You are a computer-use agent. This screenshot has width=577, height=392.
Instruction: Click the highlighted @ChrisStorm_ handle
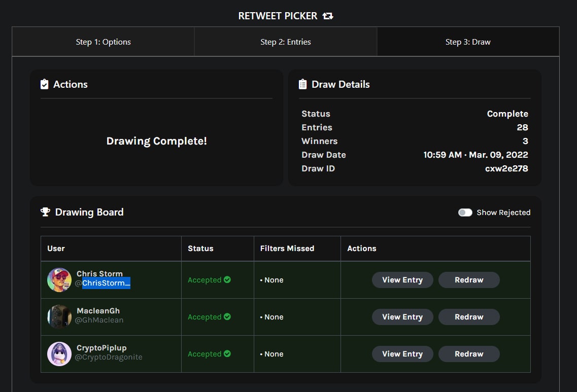pyautogui.click(x=103, y=283)
